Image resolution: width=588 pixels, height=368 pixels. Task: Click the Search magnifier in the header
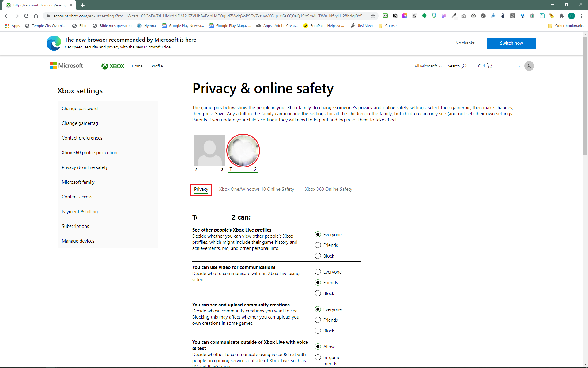464,66
